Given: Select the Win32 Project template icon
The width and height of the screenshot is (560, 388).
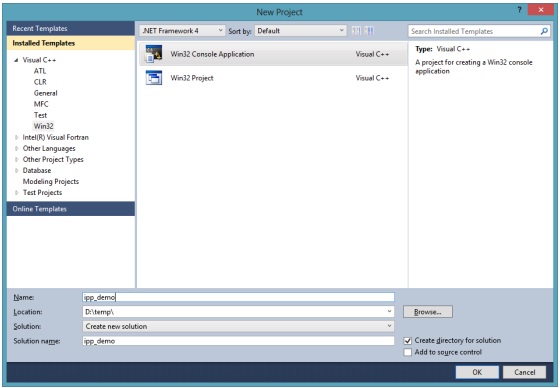Looking at the screenshot, I should pyautogui.click(x=154, y=78).
